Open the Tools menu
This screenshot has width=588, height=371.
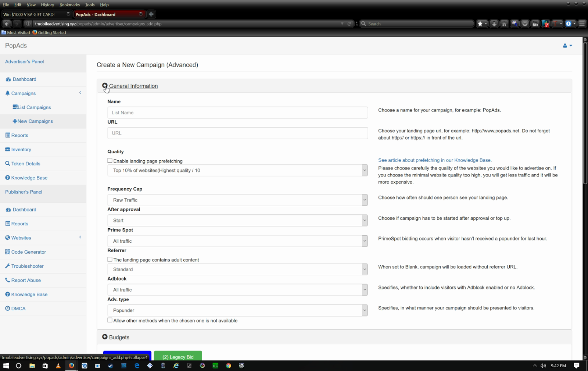(x=90, y=5)
